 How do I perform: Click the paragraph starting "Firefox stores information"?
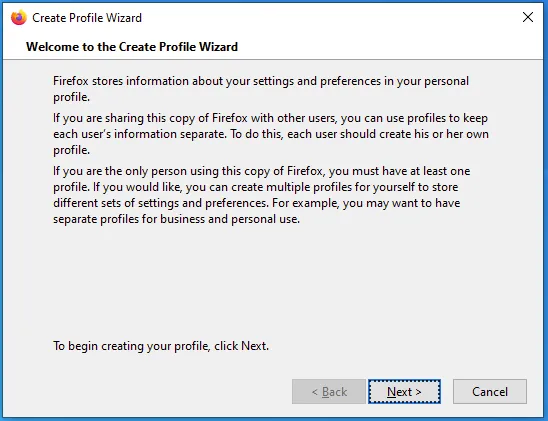[261, 89]
